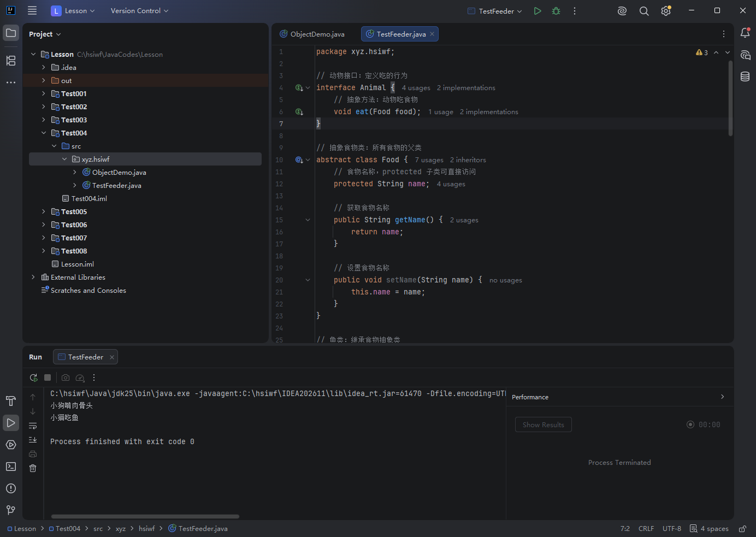
Task: Click the Animal interface implementations gutter icon
Action: pos(299,87)
